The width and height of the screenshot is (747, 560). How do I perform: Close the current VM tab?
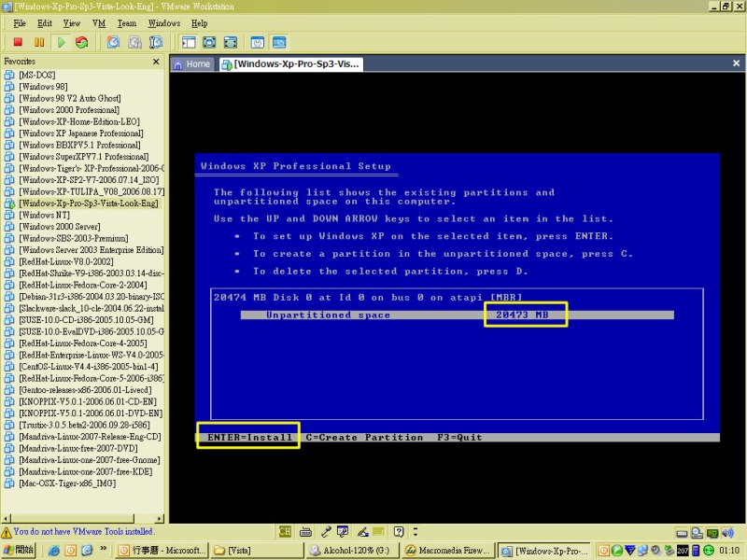pyautogui.click(x=736, y=63)
